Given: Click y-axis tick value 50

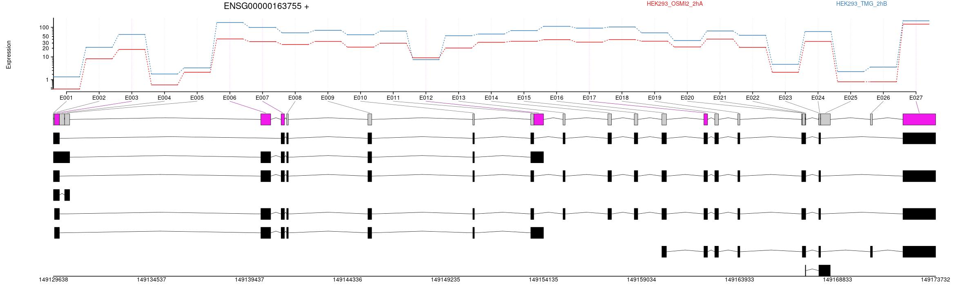Looking at the screenshot, I should pos(46,36).
